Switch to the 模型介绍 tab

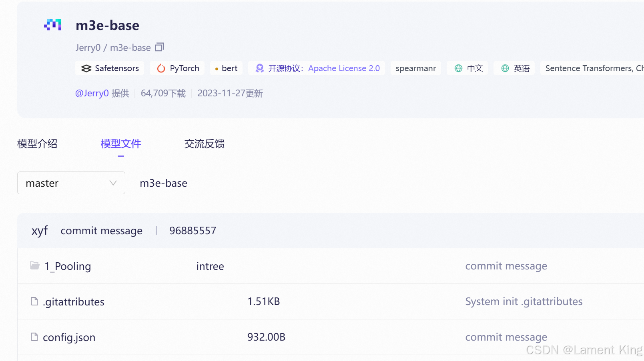(x=37, y=144)
